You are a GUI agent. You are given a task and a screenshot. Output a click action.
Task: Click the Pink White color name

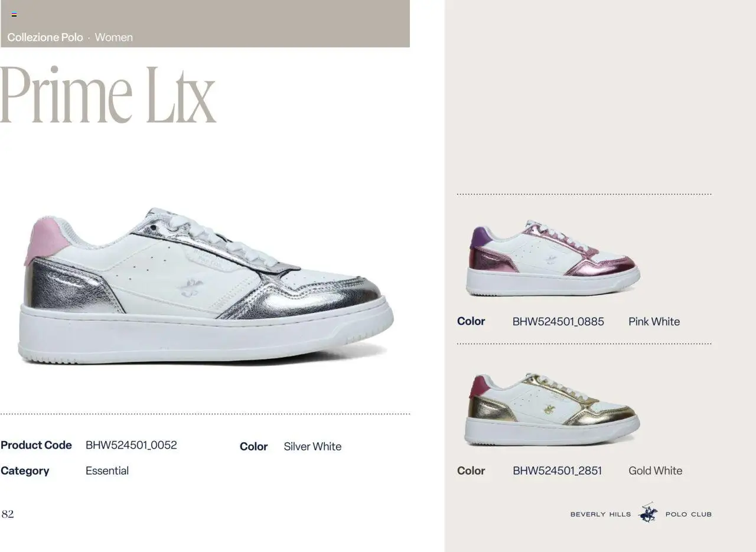click(x=654, y=322)
